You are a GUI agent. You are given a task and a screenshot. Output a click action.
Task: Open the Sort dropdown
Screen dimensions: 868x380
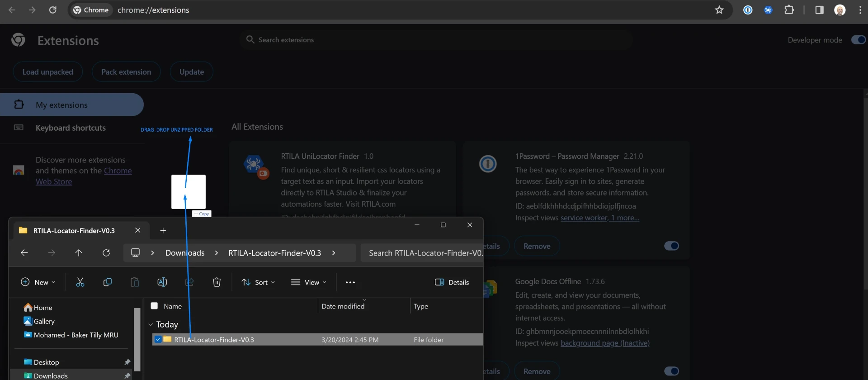point(258,282)
